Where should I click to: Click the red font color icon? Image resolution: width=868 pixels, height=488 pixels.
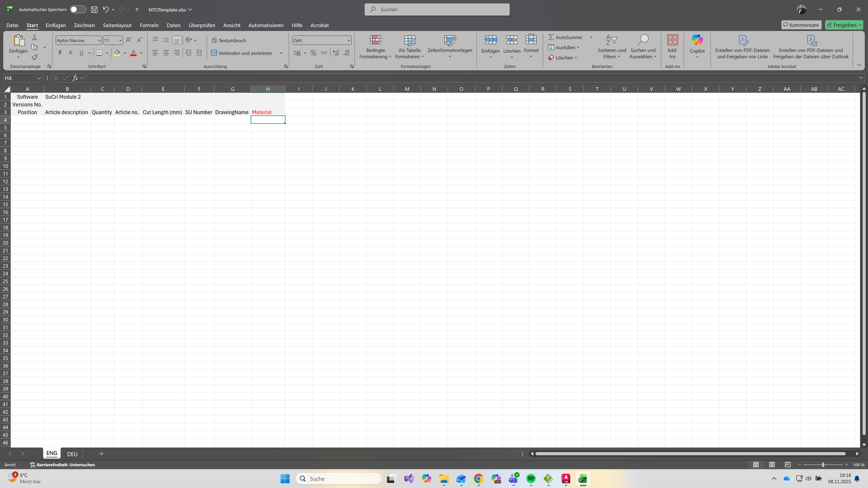[133, 53]
